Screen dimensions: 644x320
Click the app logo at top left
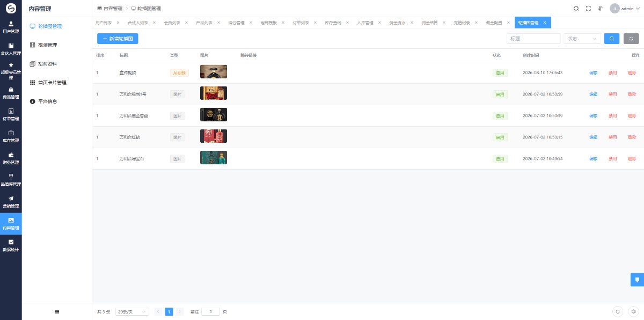point(11,8)
